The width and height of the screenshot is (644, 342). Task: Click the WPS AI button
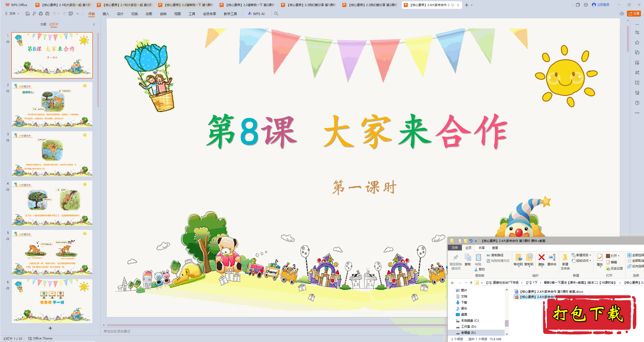coord(256,14)
